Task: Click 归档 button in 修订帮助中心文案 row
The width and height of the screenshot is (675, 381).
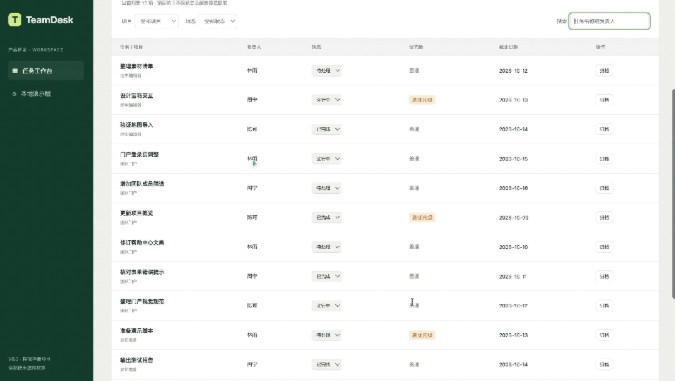Action: click(x=604, y=247)
